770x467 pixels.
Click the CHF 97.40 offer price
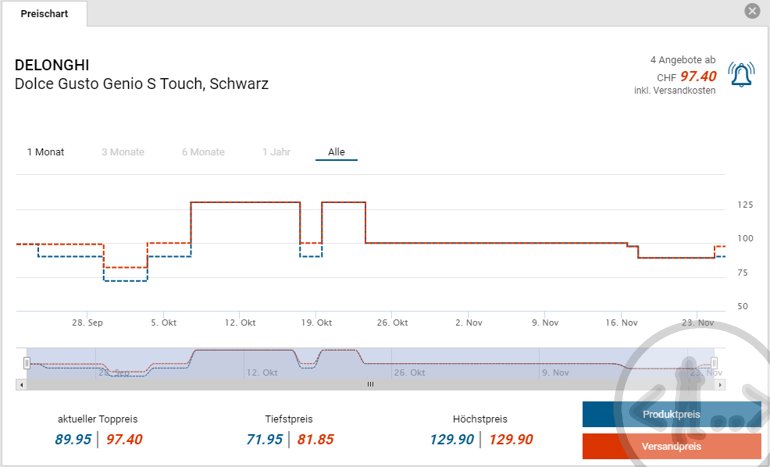pyautogui.click(x=698, y=76)
